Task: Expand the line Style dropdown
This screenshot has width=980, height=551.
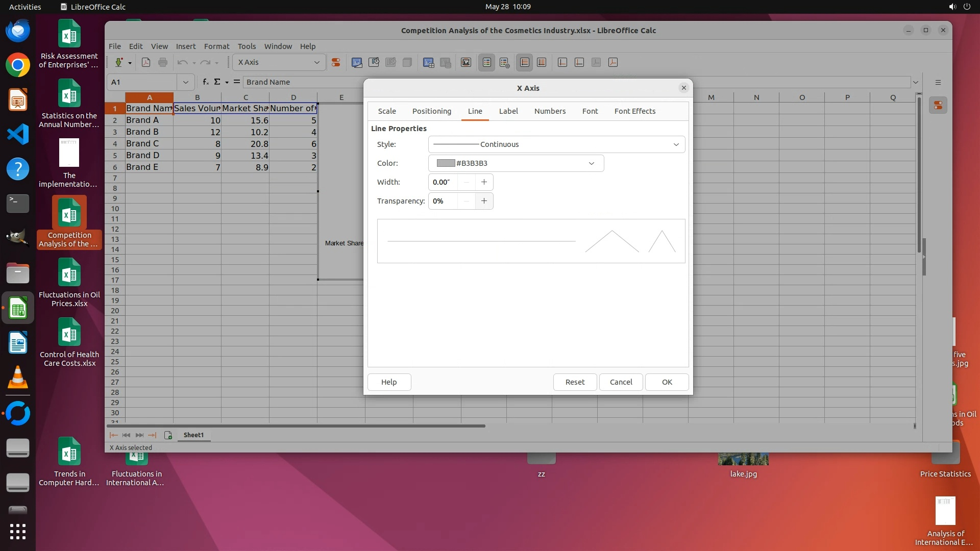Action: coord(676,144)
